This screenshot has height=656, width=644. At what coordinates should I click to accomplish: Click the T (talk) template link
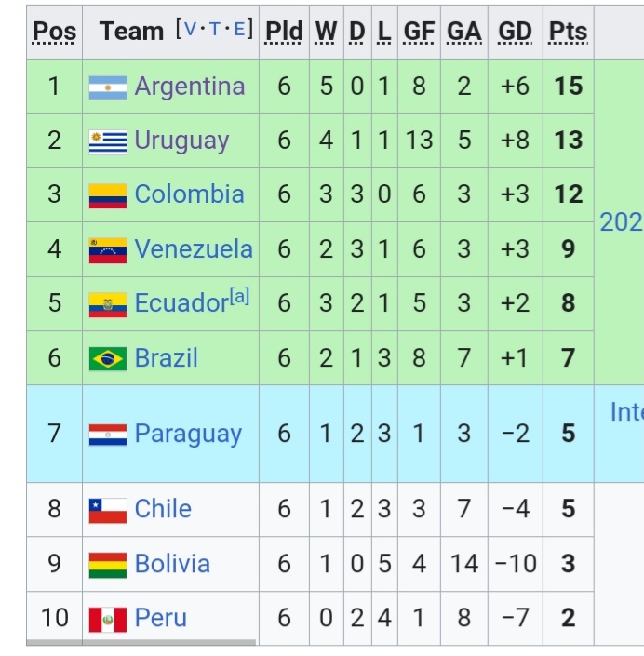pos(216,29)
